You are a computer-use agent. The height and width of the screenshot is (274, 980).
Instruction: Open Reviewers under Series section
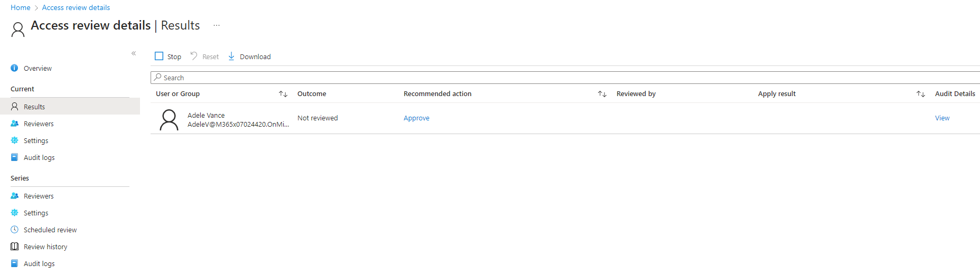(39, 196)
